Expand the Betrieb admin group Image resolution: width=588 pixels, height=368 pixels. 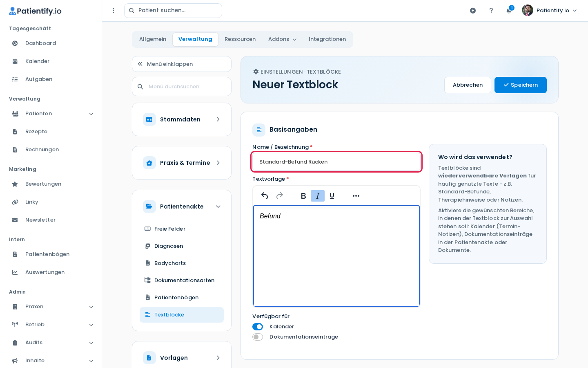pyautogui.click(x=51, y=325)
